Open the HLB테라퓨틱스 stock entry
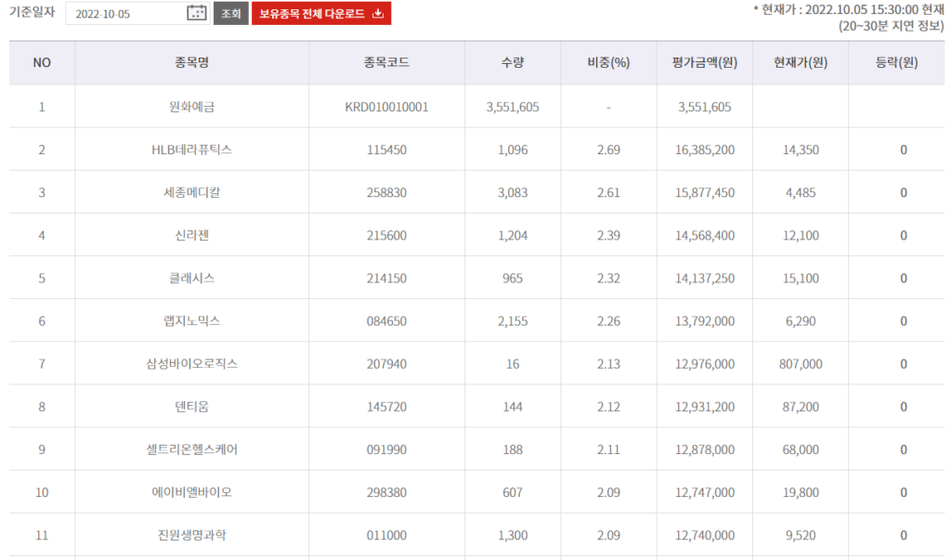The image size is (951, 560). (x=191, y=150)
